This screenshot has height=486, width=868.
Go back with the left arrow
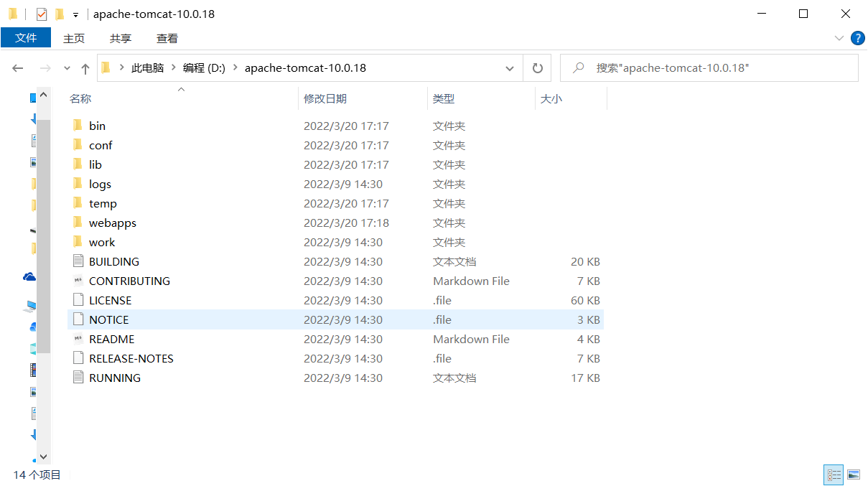18,68
